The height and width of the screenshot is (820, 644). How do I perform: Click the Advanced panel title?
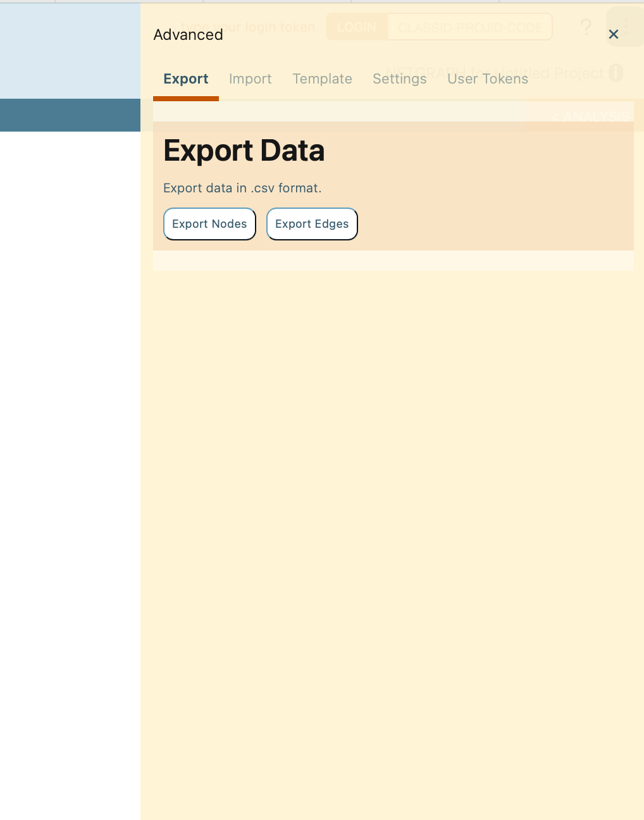pyautogui.click(x=188, y=35)
